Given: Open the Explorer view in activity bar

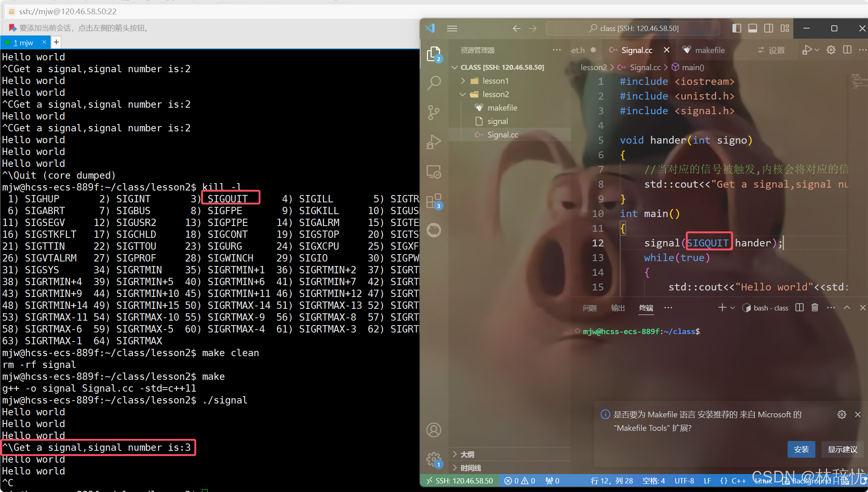Looking at the screenshot, I should [433, 54].
